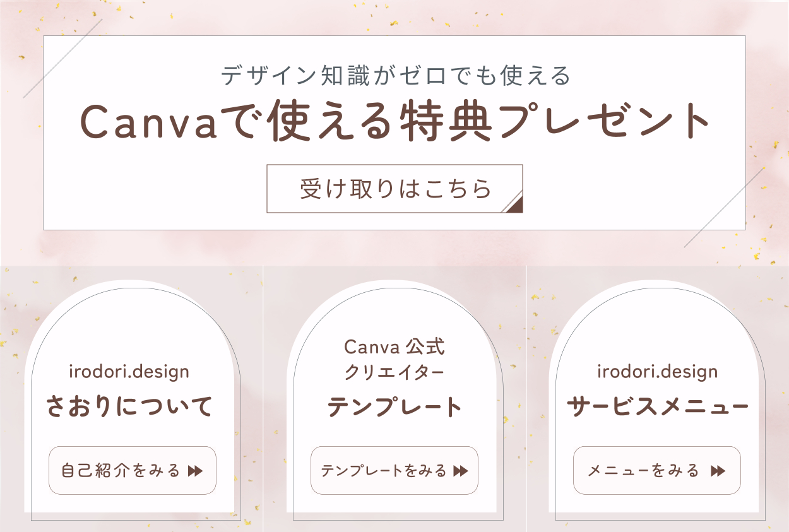The height and width of the screenshot is (532, 789).
Task: Click the Canva 公式 text line
Action: click(394, 346)
